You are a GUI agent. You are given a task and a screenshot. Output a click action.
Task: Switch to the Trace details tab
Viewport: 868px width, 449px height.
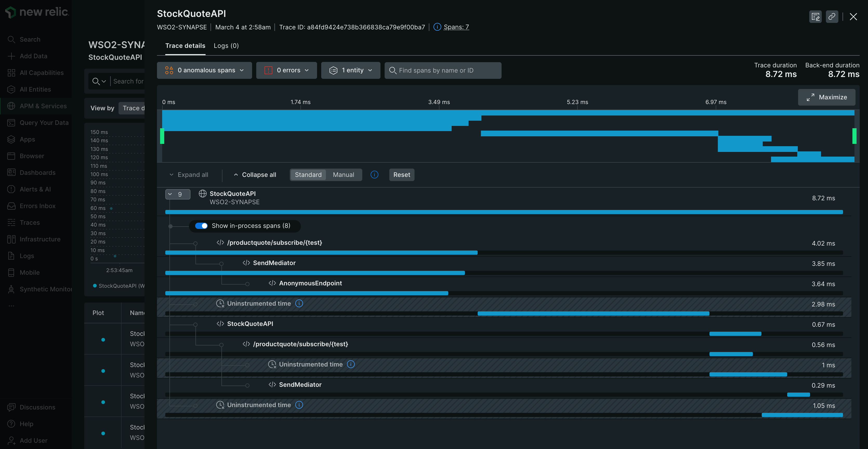(x=185, y=46)
